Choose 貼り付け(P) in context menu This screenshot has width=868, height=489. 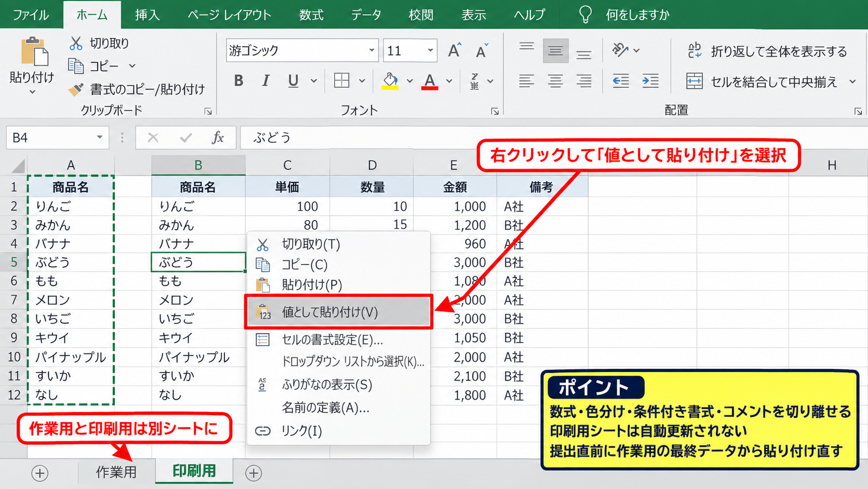point(338,285)
